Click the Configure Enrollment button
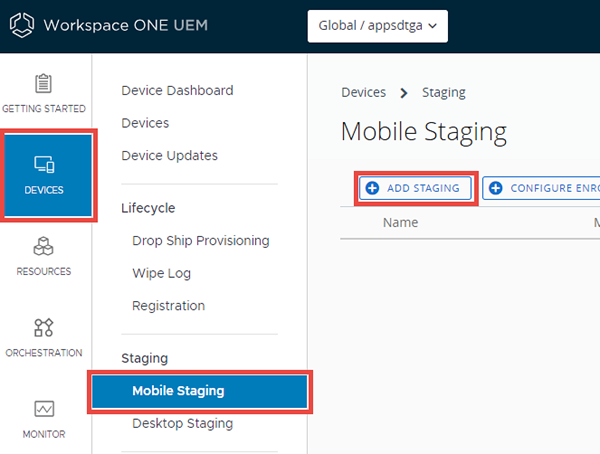The width and height of the screenshot is (600, 454). (x=541, y=188)
